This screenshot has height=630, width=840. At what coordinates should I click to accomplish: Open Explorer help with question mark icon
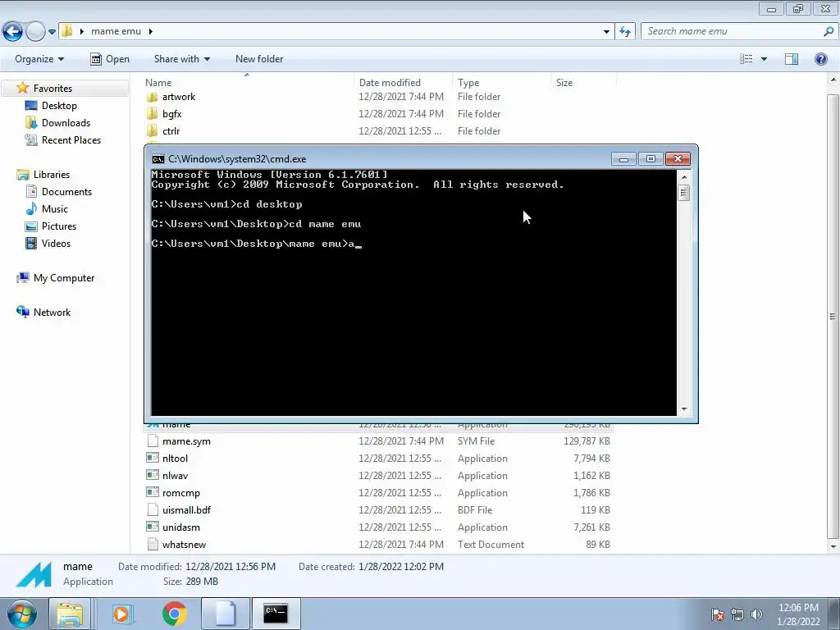coord(820,59)
